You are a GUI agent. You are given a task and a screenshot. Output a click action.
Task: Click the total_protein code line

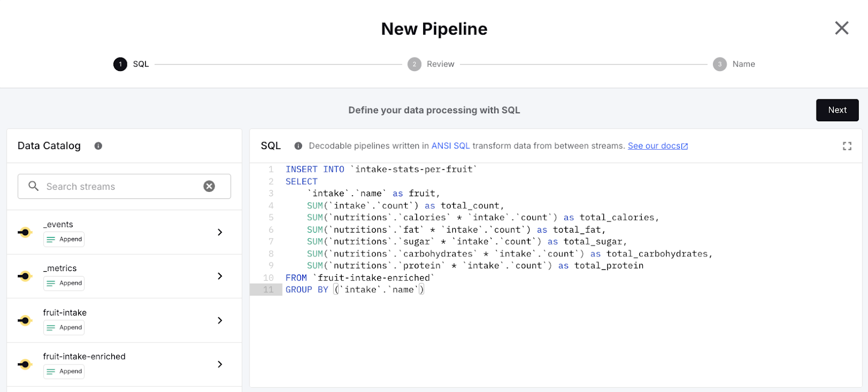(475, 266)
